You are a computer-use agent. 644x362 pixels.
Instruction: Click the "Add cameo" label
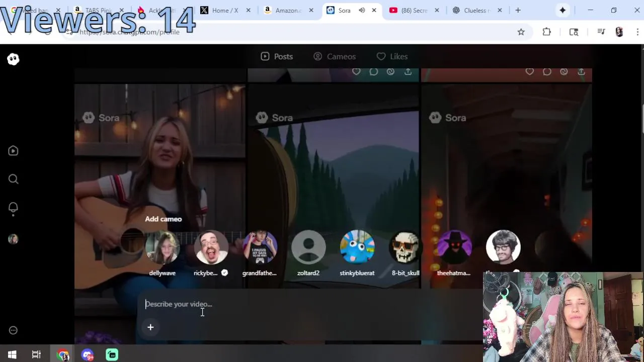163,219
